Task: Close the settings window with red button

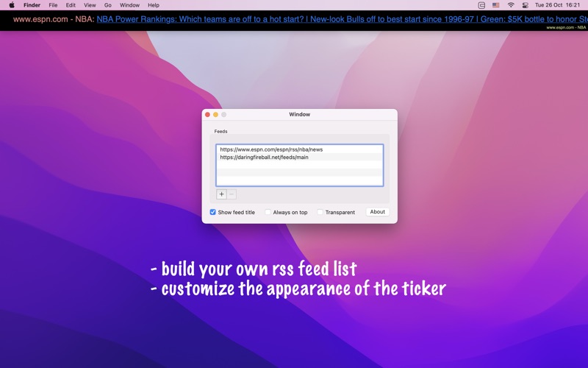Action: point(207,115)
